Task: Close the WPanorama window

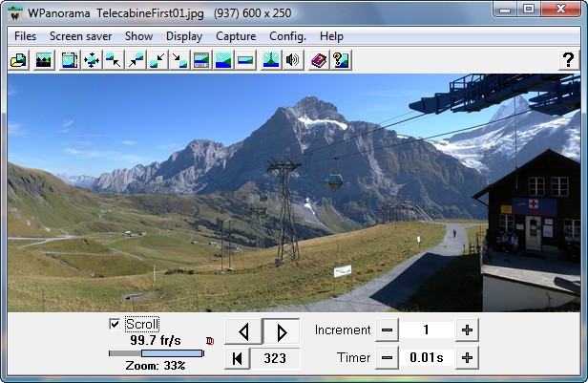Action: (561, 9)
